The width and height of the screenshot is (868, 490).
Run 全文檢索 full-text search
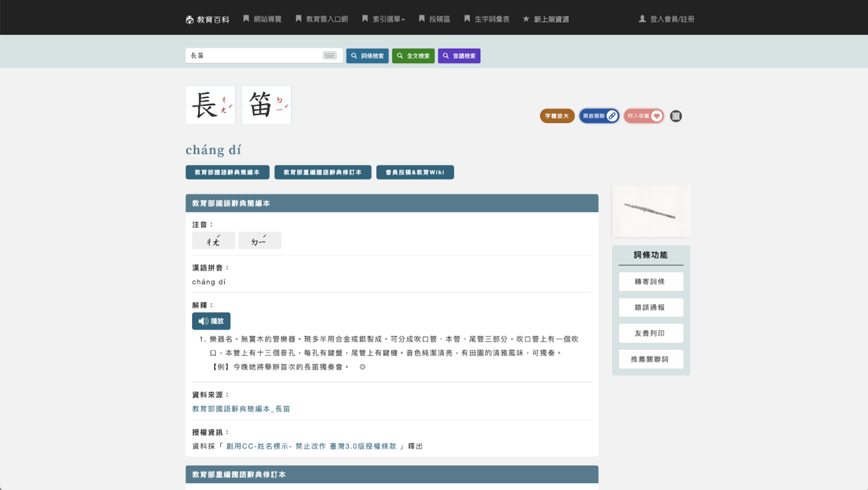(x=413, y=56)
